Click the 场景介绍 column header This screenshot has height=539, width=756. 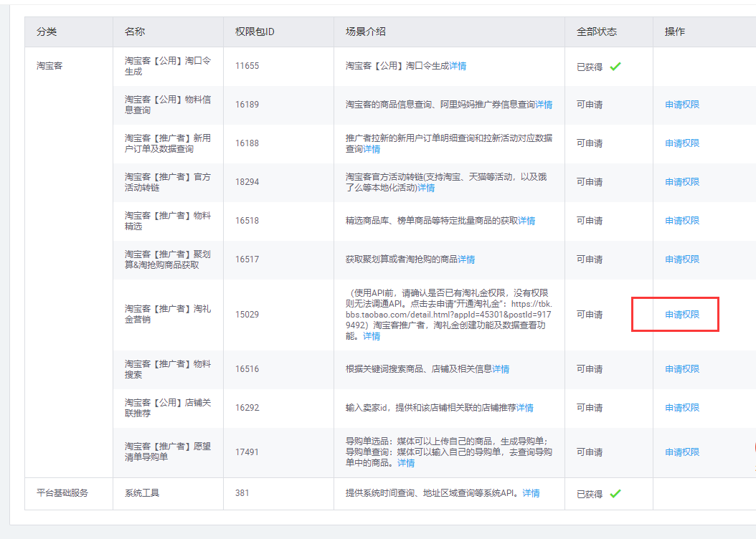click(366, 32)
